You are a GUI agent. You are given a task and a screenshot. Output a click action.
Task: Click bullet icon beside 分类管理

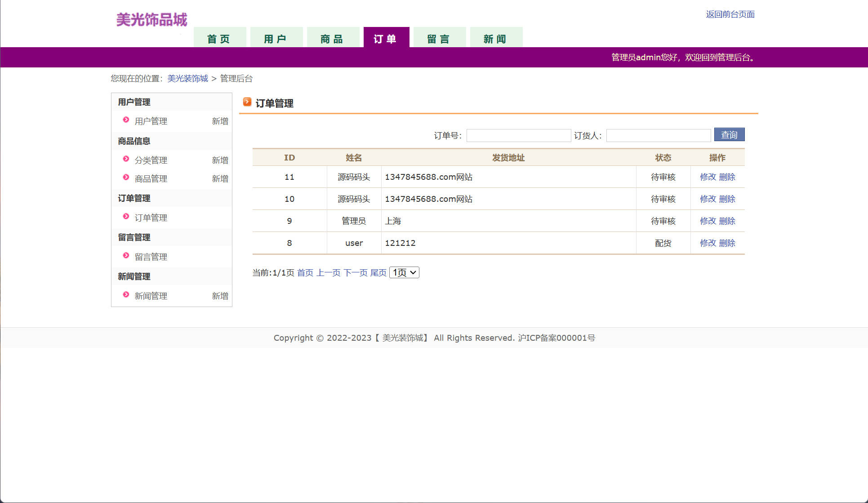point(126,159)
